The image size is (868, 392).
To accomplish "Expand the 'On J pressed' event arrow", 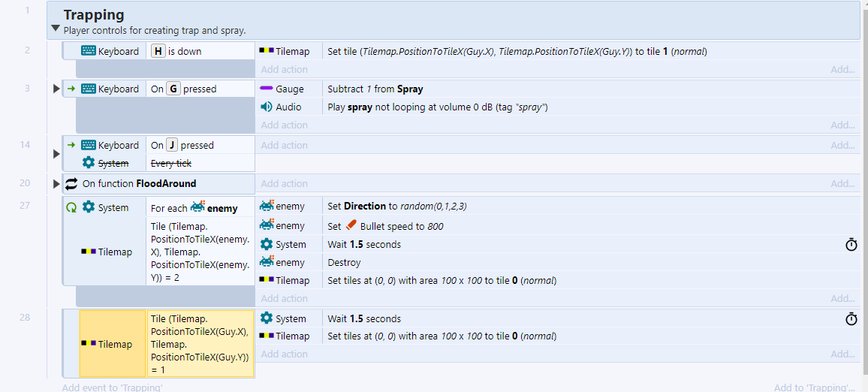I will (x=56, y=154).
